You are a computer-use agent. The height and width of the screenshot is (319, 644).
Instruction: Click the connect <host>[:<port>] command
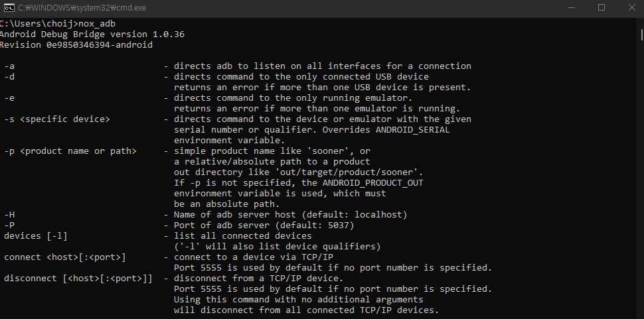(64, 257)
